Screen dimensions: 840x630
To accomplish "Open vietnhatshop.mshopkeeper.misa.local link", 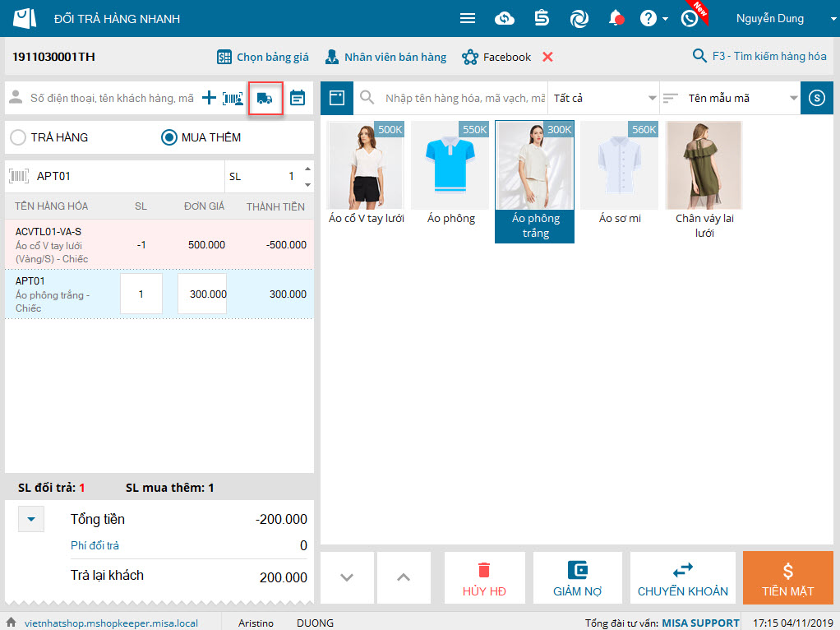I will (x=112, y=623).
